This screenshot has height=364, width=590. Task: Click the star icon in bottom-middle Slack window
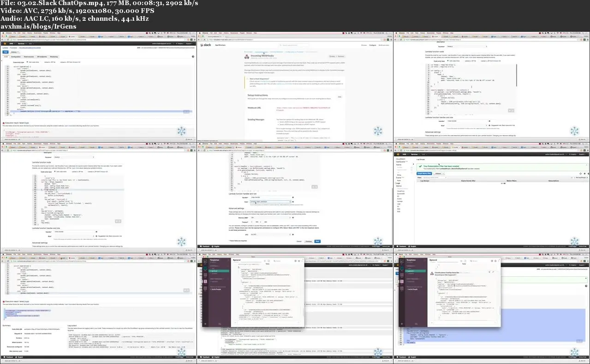click(299, 261)
